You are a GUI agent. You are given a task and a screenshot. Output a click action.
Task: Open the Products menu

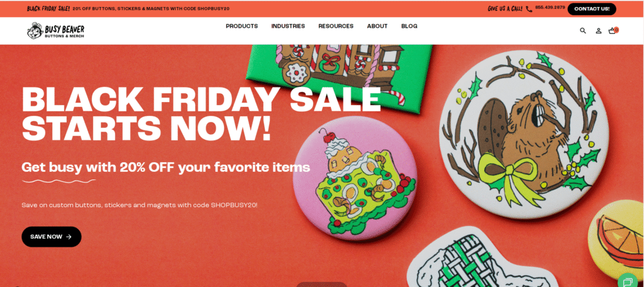(242, 26)
